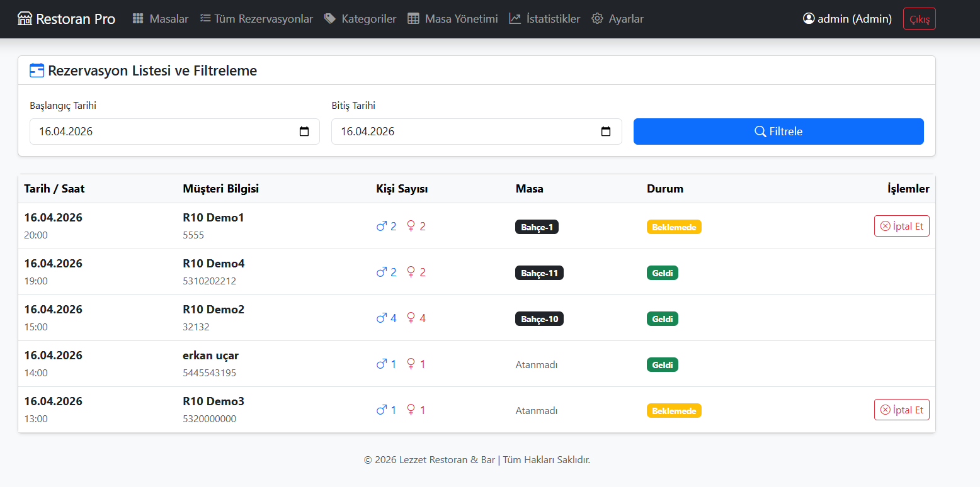This screenshot has width=980, height=487.
Task: Click the customer name R10 Demo2
Action: (x=214, y=310)
